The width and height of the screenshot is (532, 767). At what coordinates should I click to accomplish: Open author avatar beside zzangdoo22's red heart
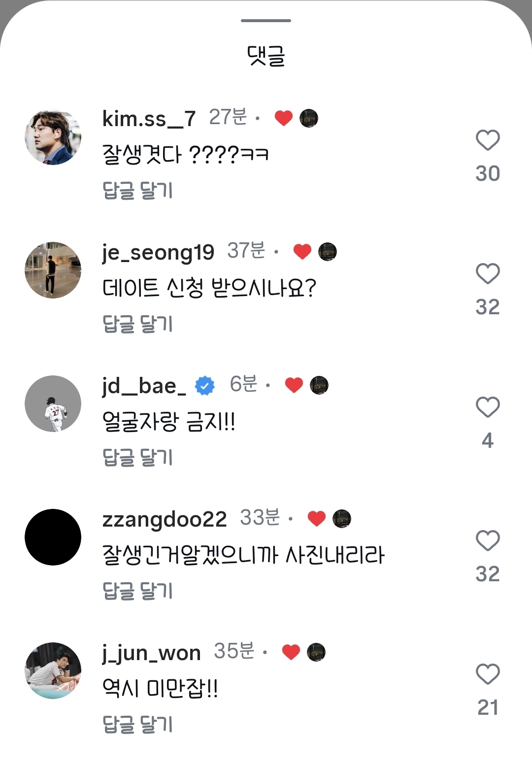(342, 519)
